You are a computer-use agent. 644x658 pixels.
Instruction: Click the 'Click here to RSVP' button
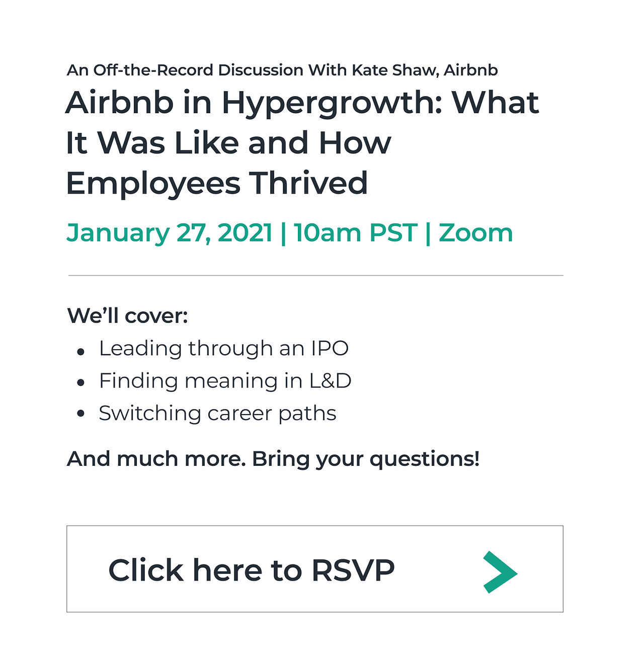[314, 569]
